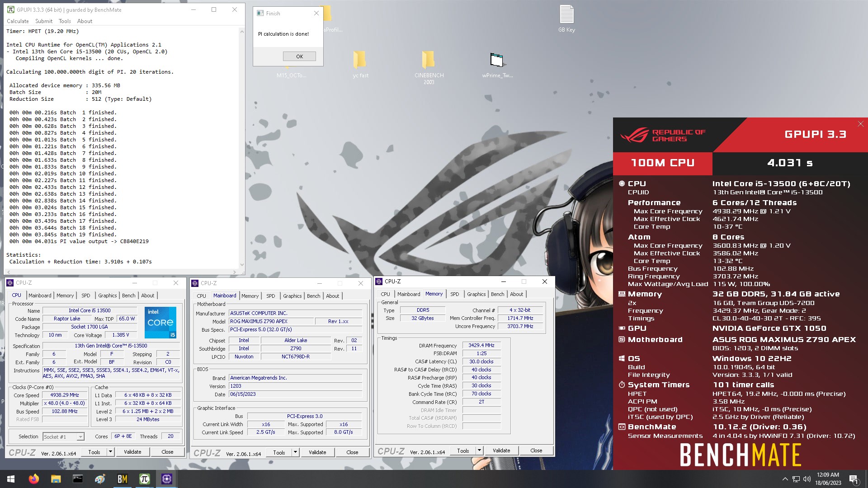Expand the Socket #1 selection dropdown
The width and height of the screenshot is (868, 488).
80,437
